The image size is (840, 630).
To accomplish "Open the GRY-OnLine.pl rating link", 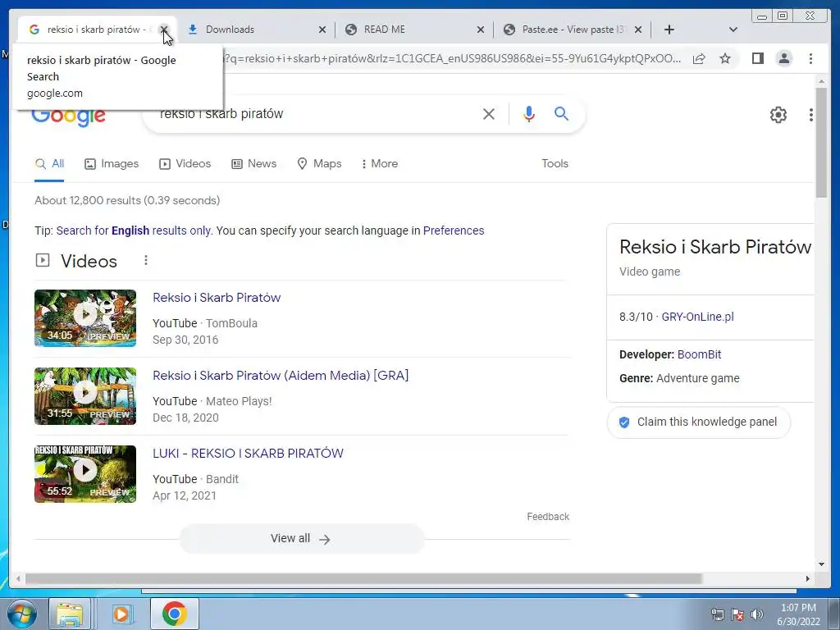I will coord(697,317).
